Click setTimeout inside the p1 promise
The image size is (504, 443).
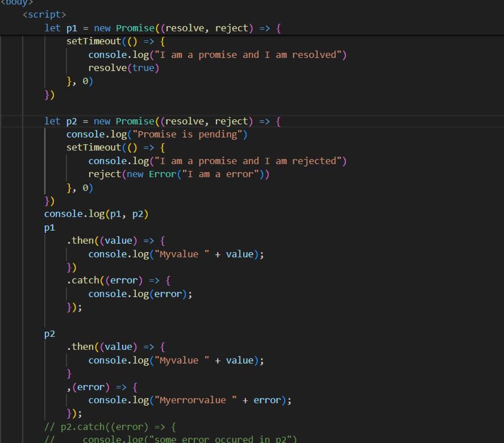94,41
